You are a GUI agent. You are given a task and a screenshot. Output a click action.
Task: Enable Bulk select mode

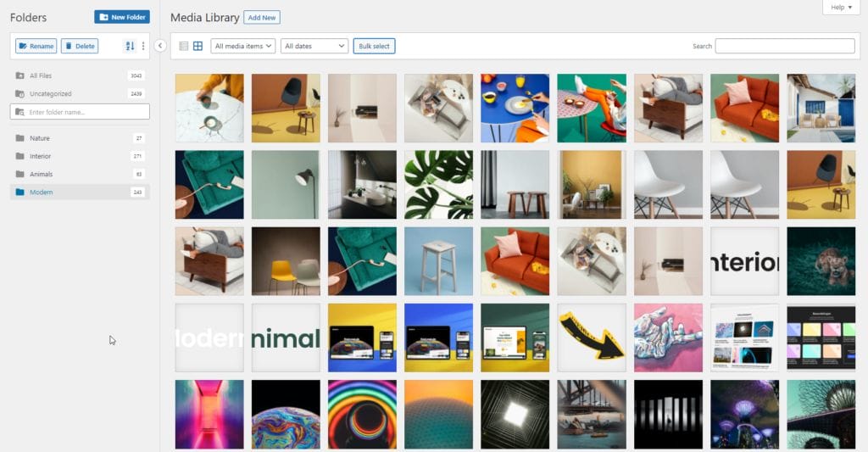(x=374, y=46)
